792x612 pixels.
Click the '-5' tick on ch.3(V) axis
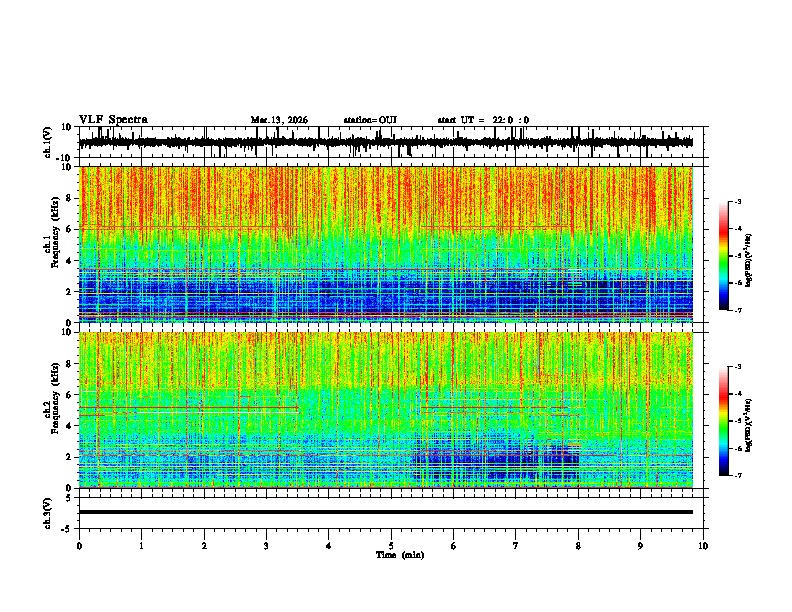point(67,529)
